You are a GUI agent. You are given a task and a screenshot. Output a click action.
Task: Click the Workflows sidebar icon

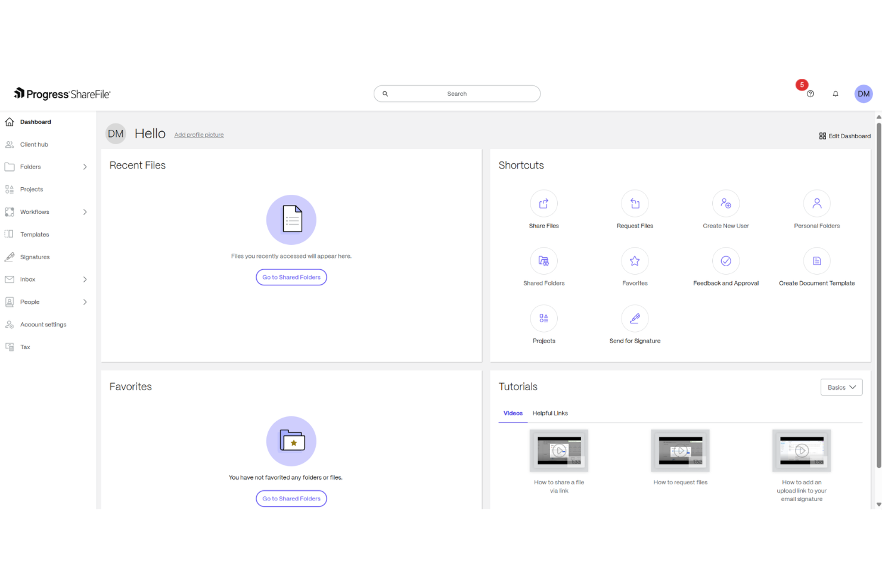[10, 212]
